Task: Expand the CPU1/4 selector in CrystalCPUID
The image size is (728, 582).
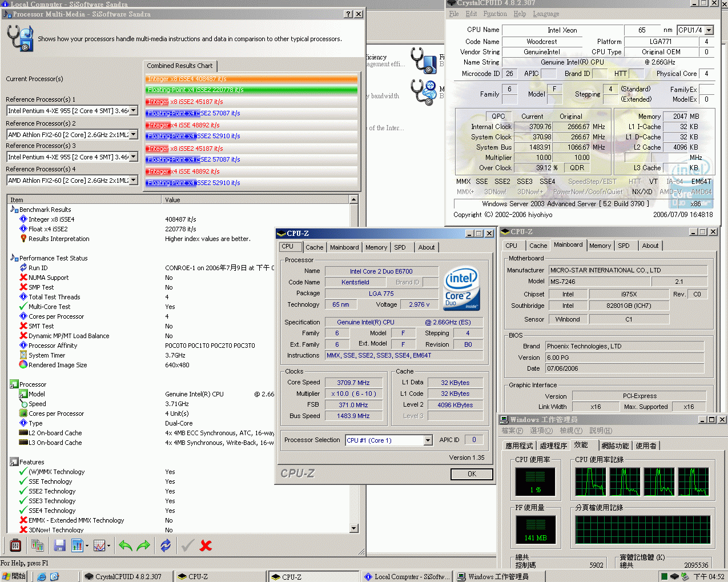Action: [709, 30]
